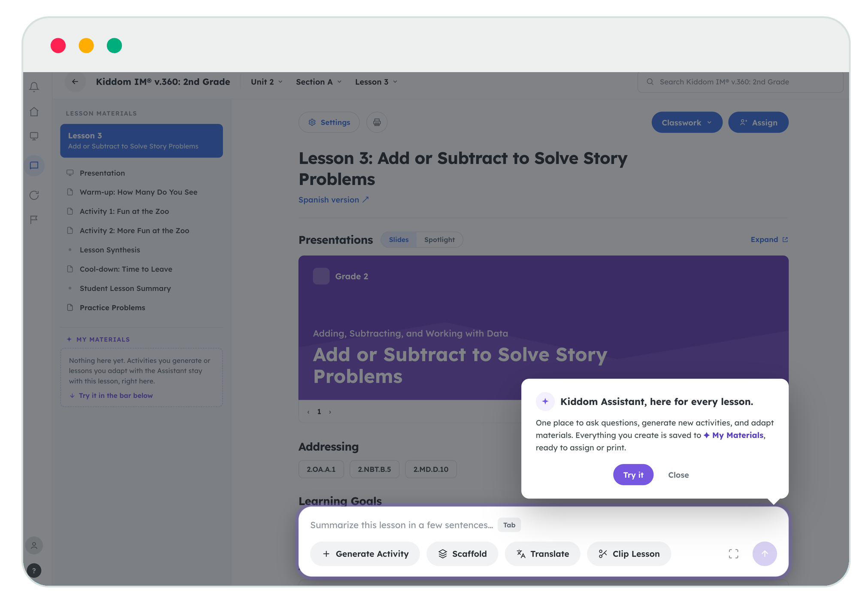Open the user profile avatar icon
Viewport: 868px width, 605px height.
coord(34,545)
